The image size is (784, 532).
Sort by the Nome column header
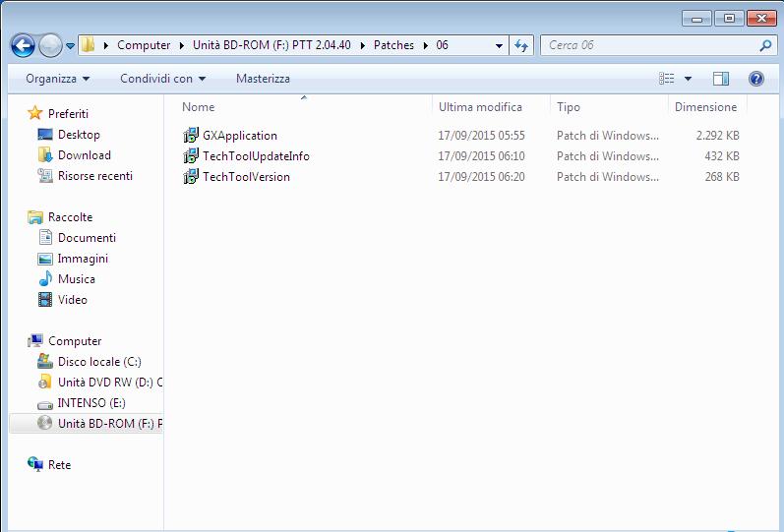coord(199,107)
